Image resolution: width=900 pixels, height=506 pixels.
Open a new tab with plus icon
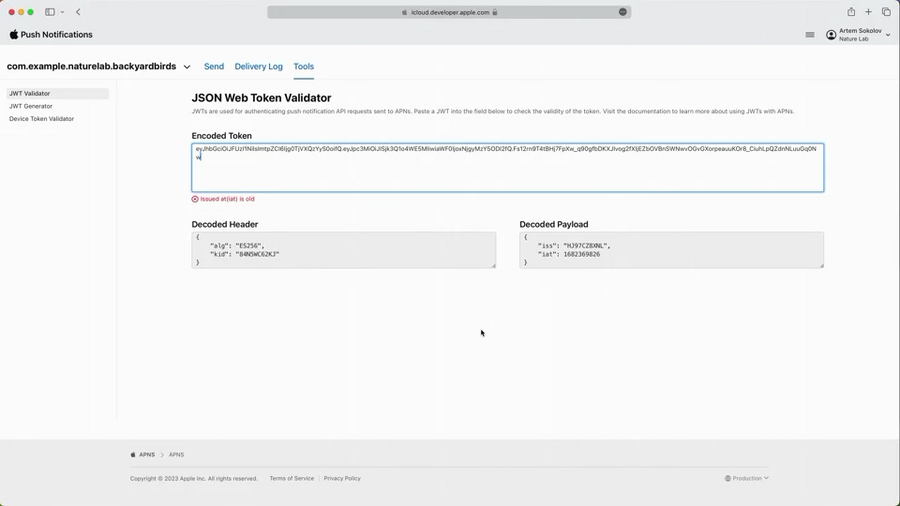pyautogui.click(x=868, y=12)
